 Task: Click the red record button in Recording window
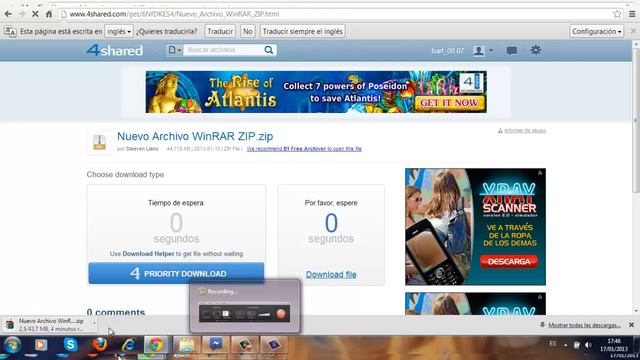pos(281,313)
